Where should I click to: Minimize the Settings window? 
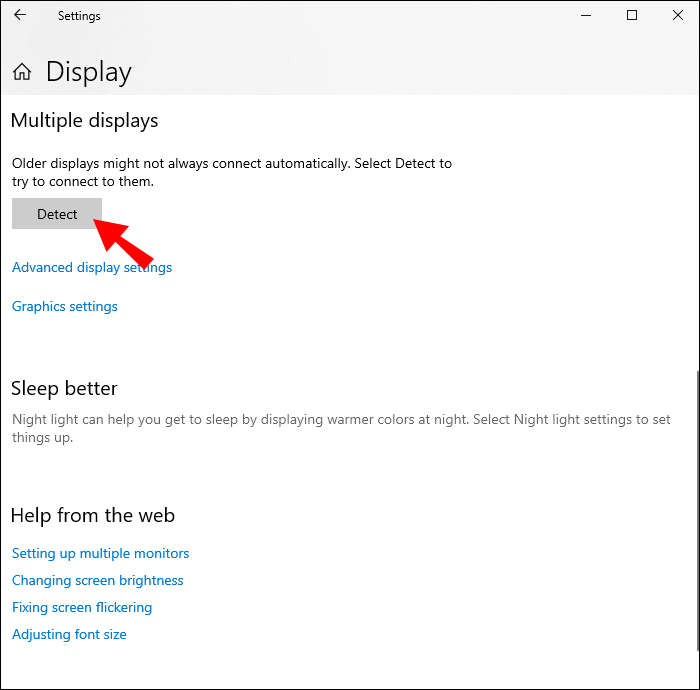click(586, 15)
